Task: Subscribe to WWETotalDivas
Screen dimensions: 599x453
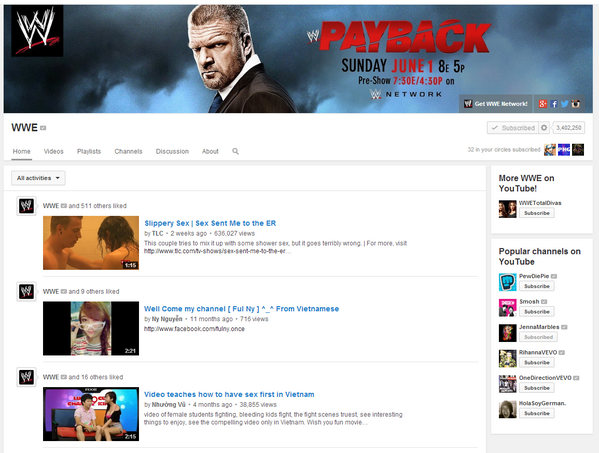Action: 537,213
